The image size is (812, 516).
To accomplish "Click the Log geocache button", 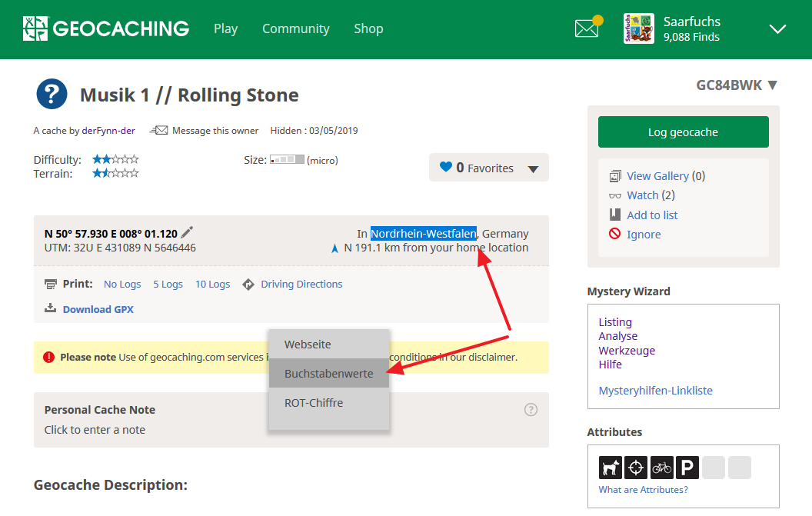I will tap(683, 132).
